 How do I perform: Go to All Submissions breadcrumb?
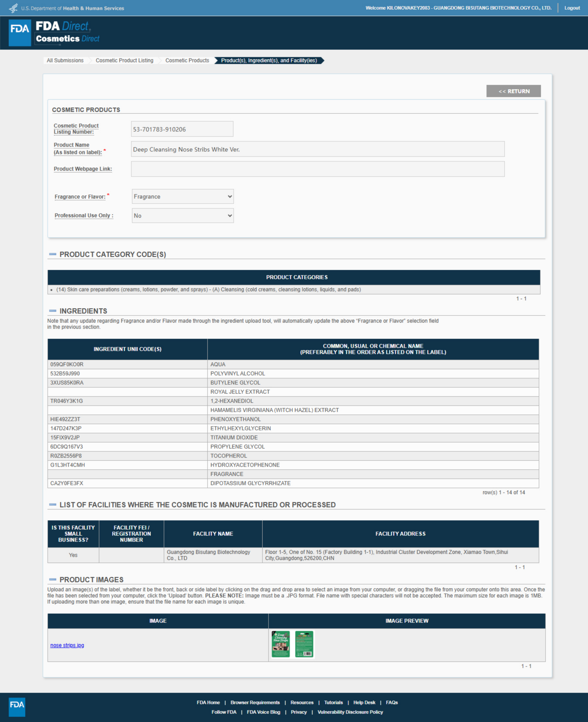point(65,60)
